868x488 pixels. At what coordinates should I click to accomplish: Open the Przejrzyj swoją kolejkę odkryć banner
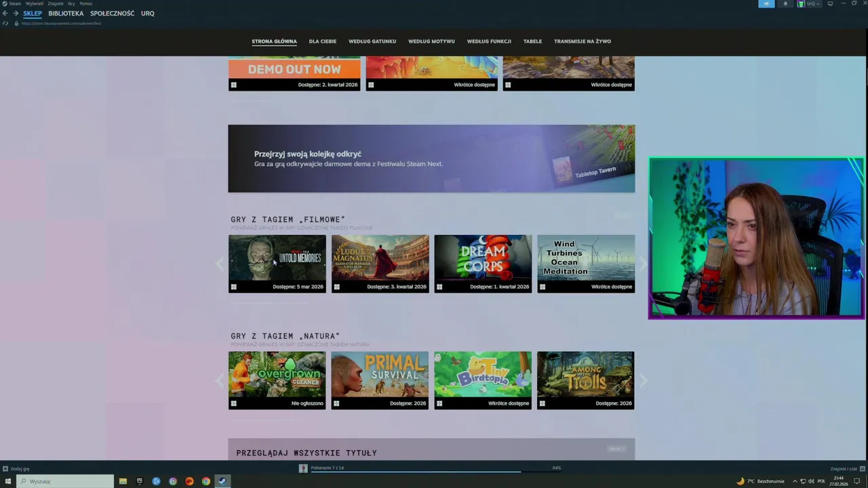pos(431,159)
